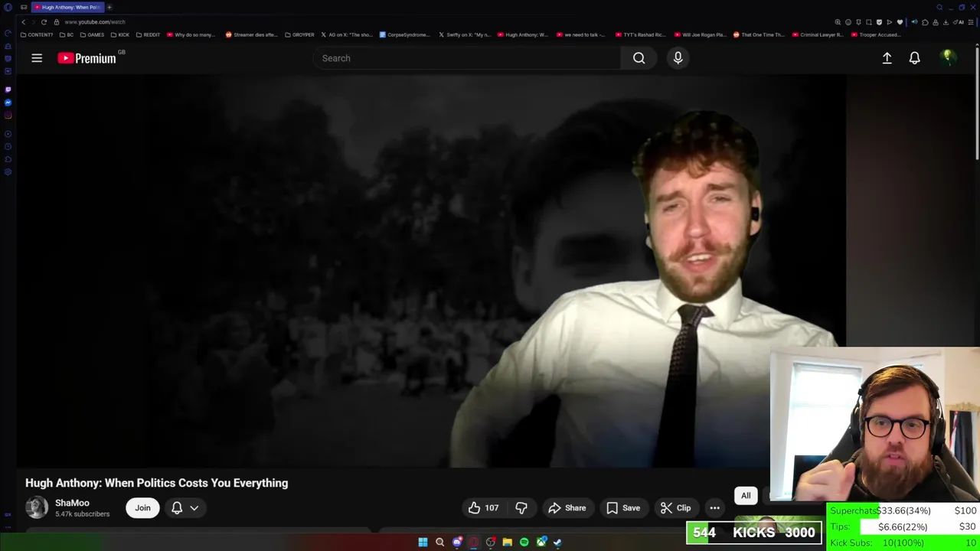
Task: Open the GAMES bookmarks folder
Action: pyautogui.click(x=93, y=34)
